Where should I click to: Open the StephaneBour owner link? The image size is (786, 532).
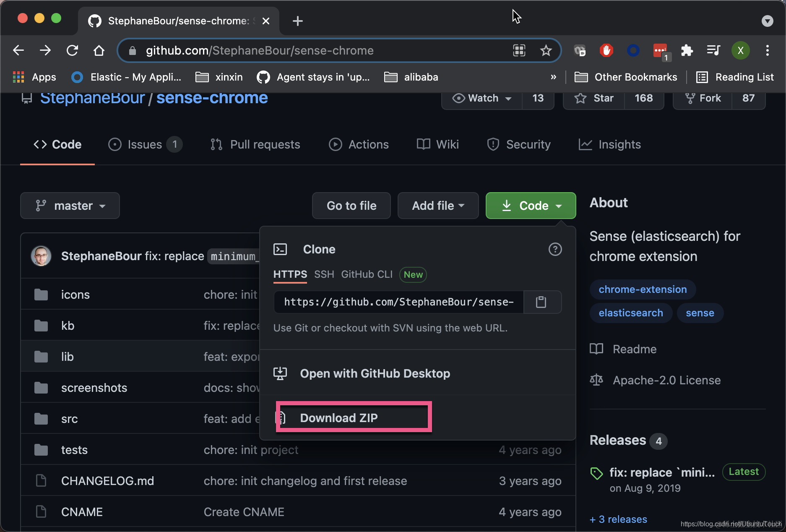[x=92, y=98]
